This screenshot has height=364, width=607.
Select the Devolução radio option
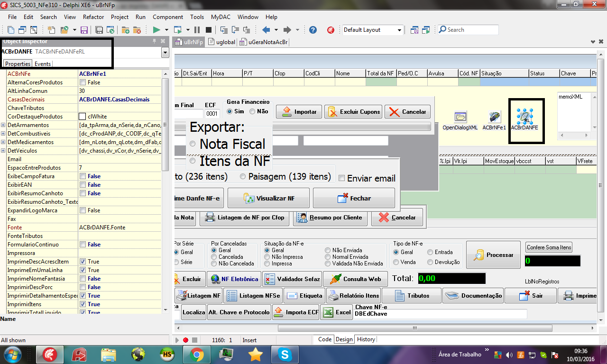pyautogui.click(x=430, y=262)
